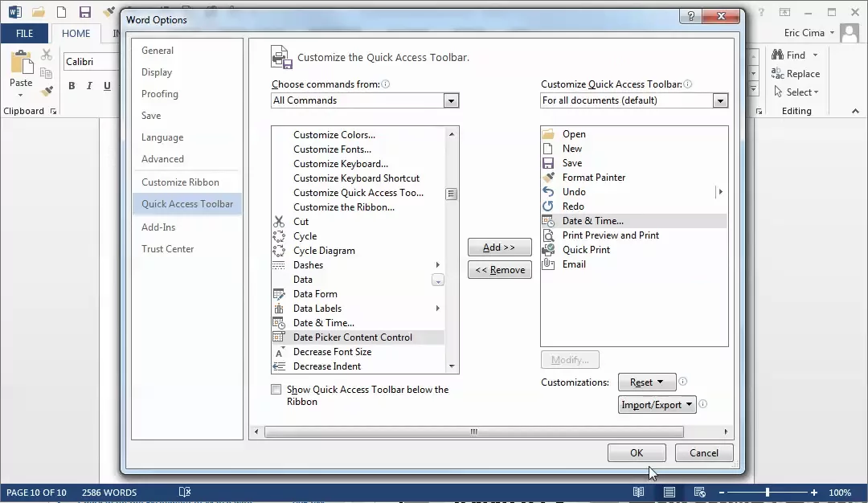Click the Paste clipboard icon in Word ribbon
This screenshot has height=503, width=868.
[x=22, y=62]
